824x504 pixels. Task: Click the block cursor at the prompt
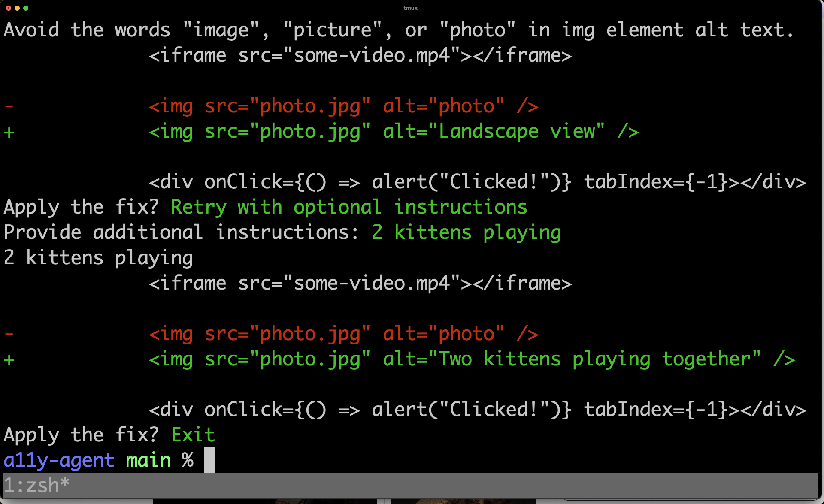pos(209,460)
